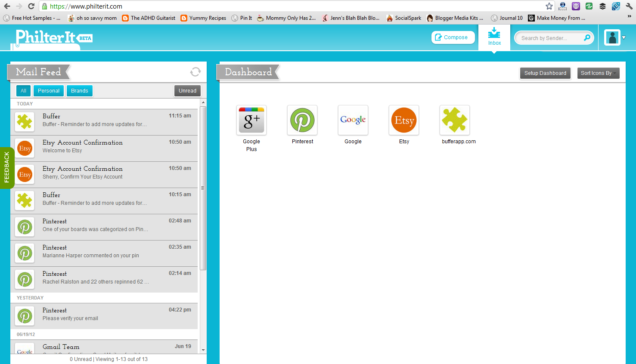
Task: Click the mail feed scrollbar thumb
Action: [203, 188]
